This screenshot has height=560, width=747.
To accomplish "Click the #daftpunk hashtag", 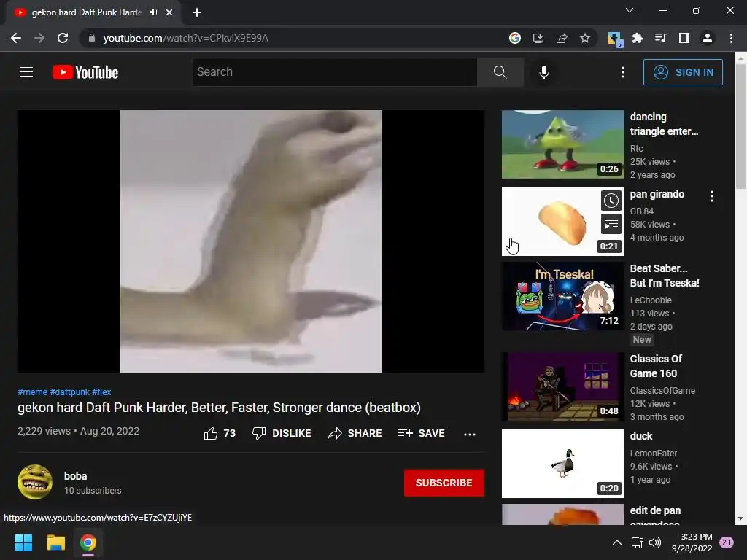I will 69,392.
